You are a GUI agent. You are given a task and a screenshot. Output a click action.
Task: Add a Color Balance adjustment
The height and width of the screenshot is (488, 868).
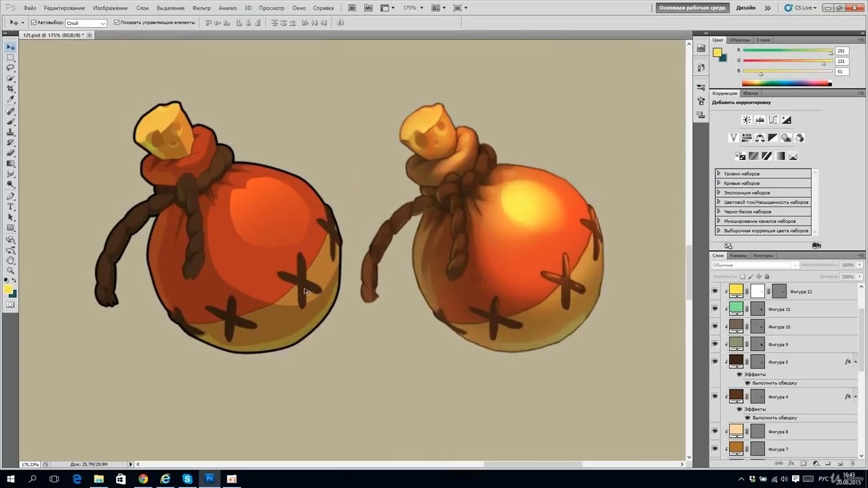(x=759, y=138)
